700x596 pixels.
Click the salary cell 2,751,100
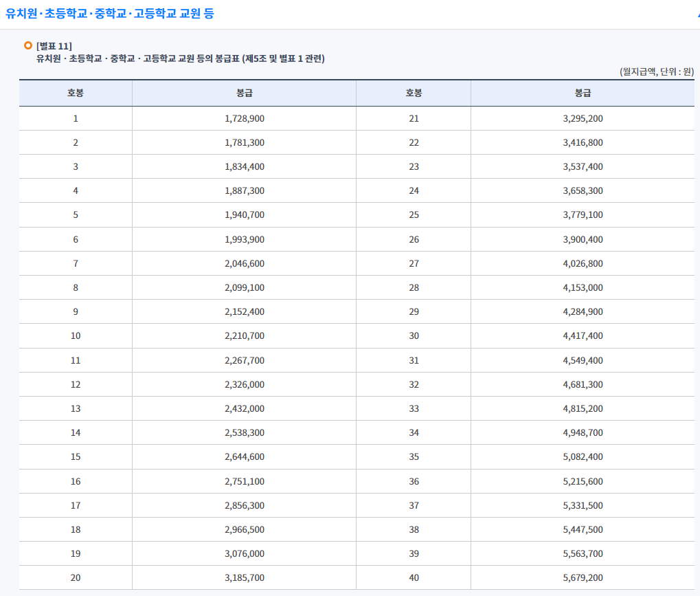(x=244, y=482)
